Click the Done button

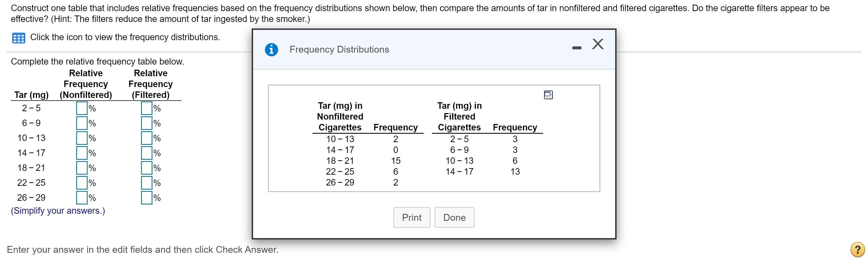[454, 217]
